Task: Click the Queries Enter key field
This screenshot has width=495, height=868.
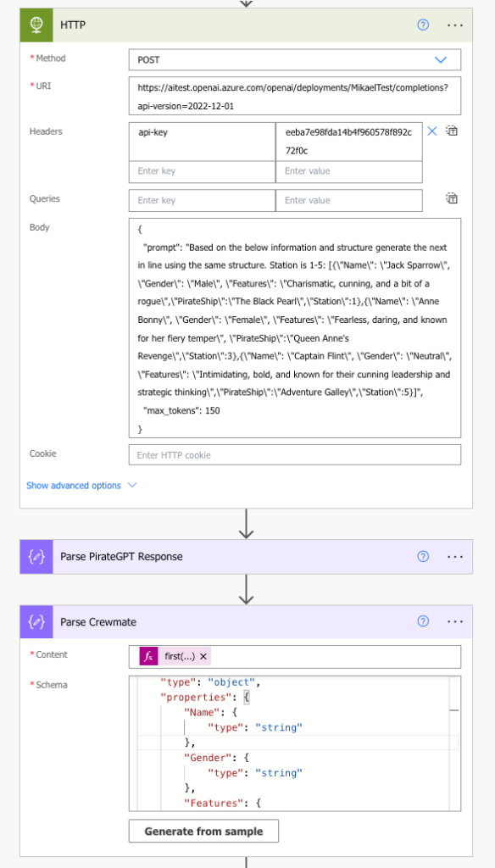Action: (x=202, y=200)
